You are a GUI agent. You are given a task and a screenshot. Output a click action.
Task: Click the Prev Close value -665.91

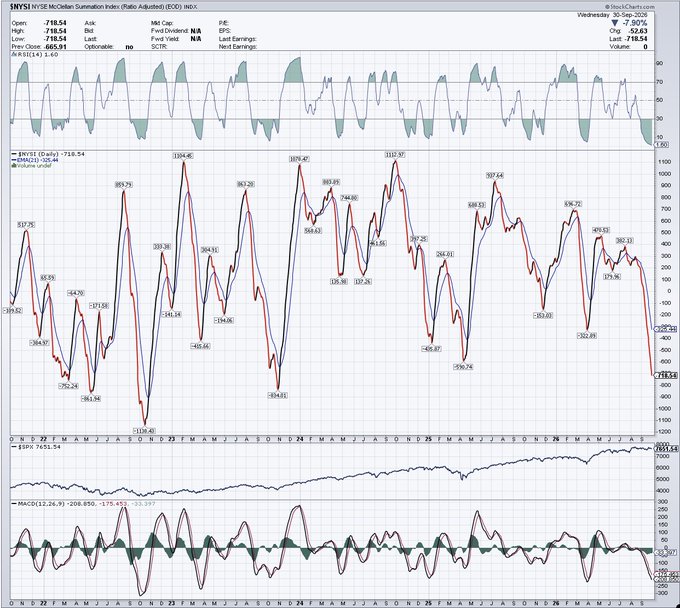coord(55,46)
